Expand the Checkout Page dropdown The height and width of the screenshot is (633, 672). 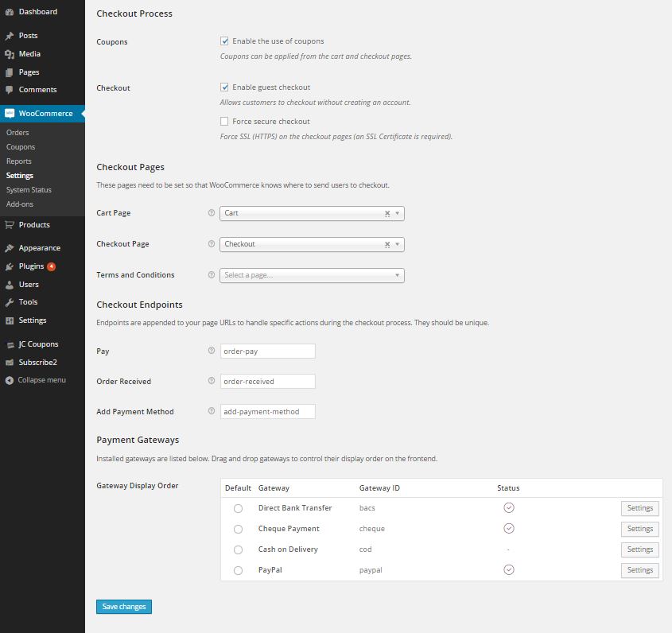396,243
